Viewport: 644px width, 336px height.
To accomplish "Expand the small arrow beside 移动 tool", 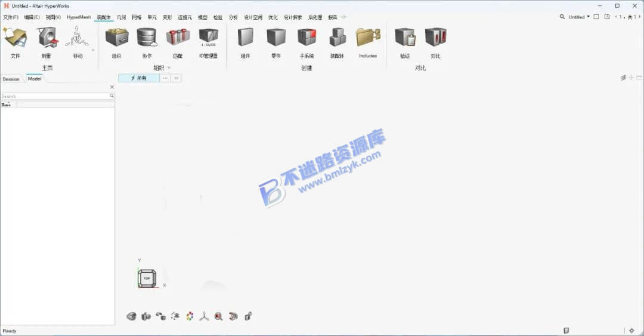I will [93, 50].
